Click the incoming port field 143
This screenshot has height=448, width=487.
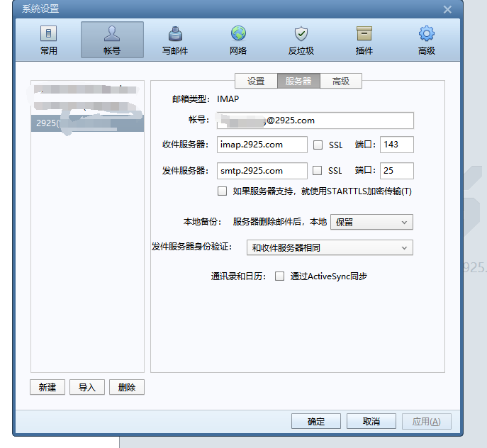coord(397,145)
